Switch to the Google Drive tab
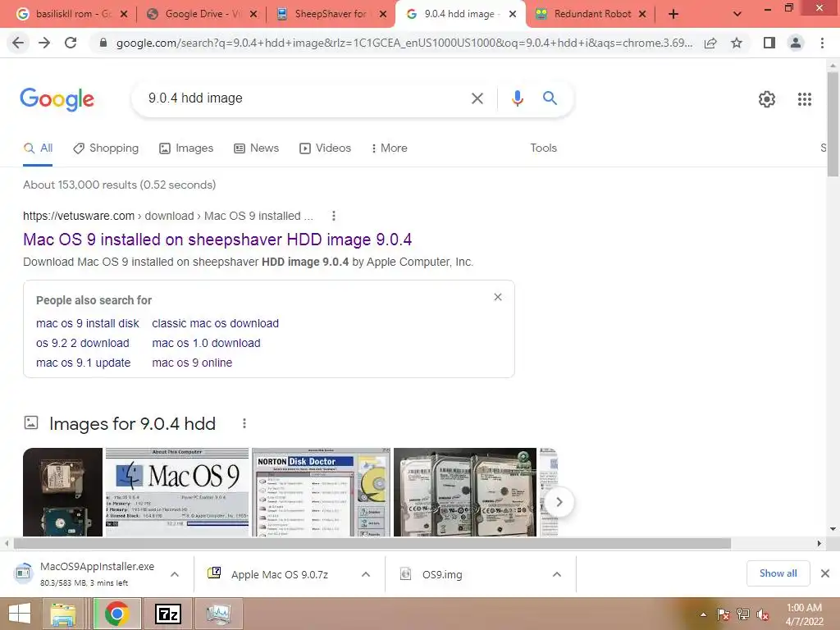 point(202,14)
